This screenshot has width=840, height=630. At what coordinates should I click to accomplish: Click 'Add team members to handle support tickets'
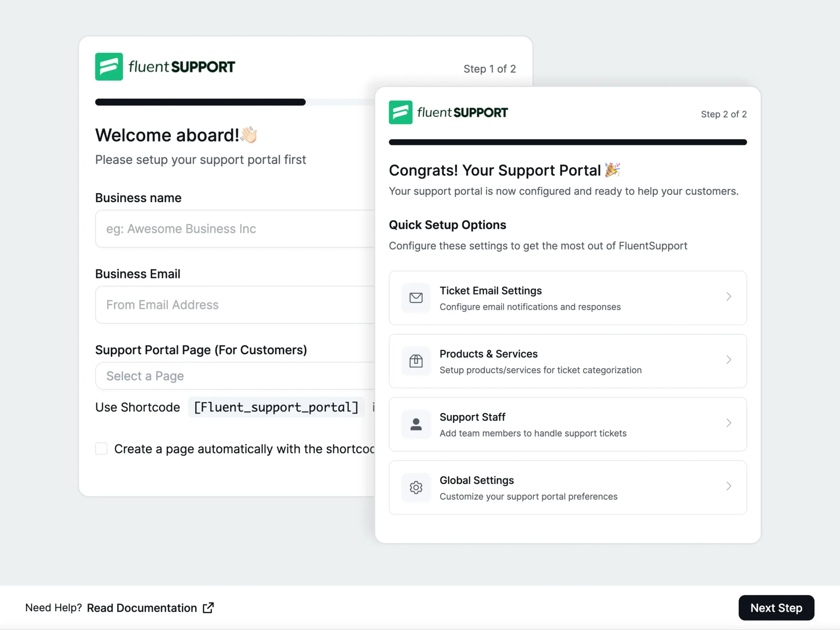(533, 433)
